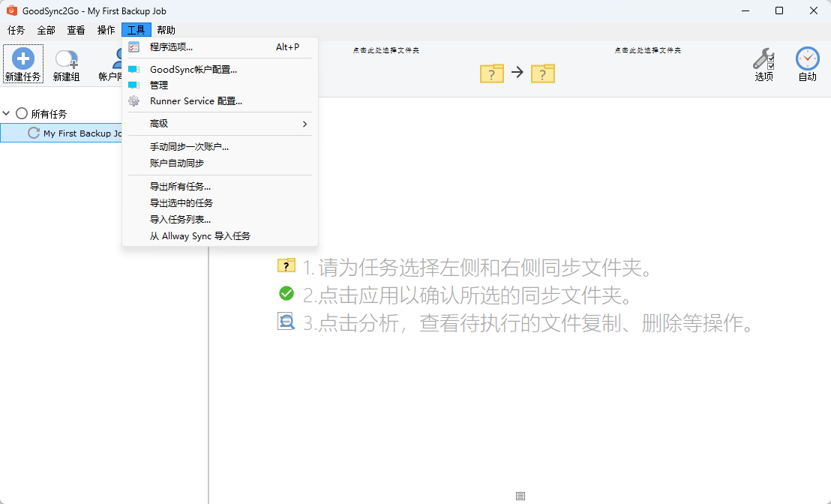Close the GoodSync2Go window
Image resolution: width=831 pixels, height=504 pixels.
click(814, 10)
